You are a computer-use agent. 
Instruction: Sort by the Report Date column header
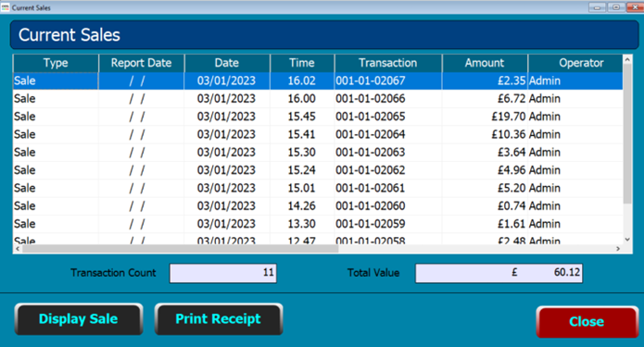(141, 63)
